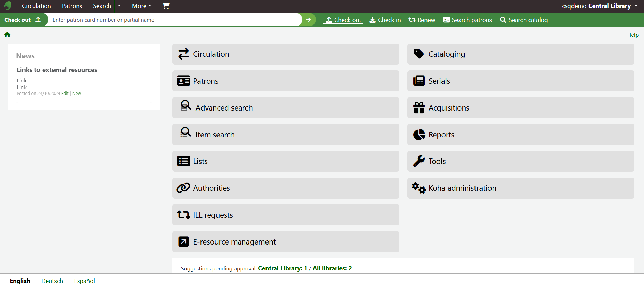
Task: Click the Koha administration gears icon
Action: click(x=419, y=188)
